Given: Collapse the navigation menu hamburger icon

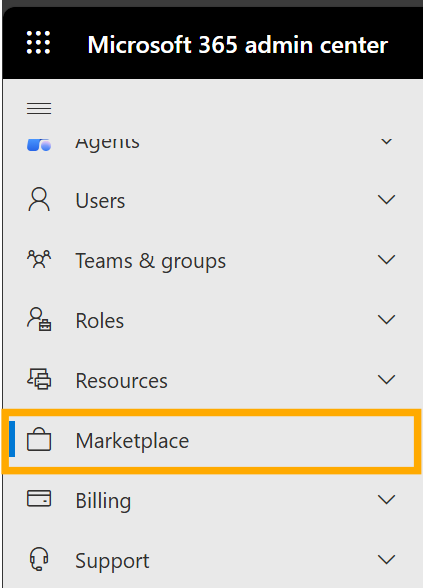Looking at the screenshot, I should coord(39,108).
